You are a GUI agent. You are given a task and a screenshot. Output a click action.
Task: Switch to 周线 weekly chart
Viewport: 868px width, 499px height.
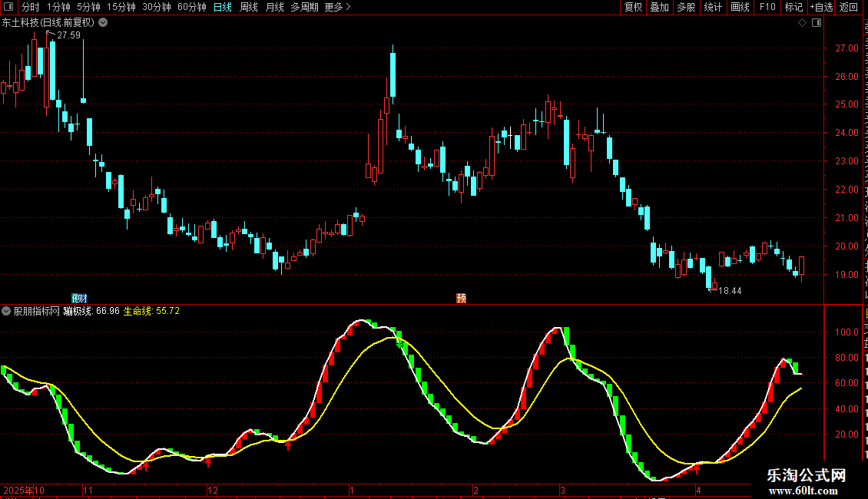[x=249, y=7]
